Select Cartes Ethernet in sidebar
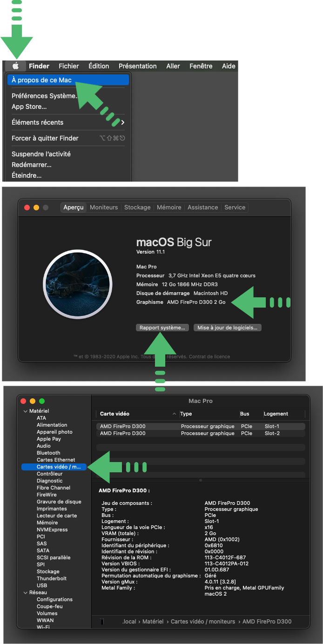Viewport: 323px width, 644px height. (56, 460)
